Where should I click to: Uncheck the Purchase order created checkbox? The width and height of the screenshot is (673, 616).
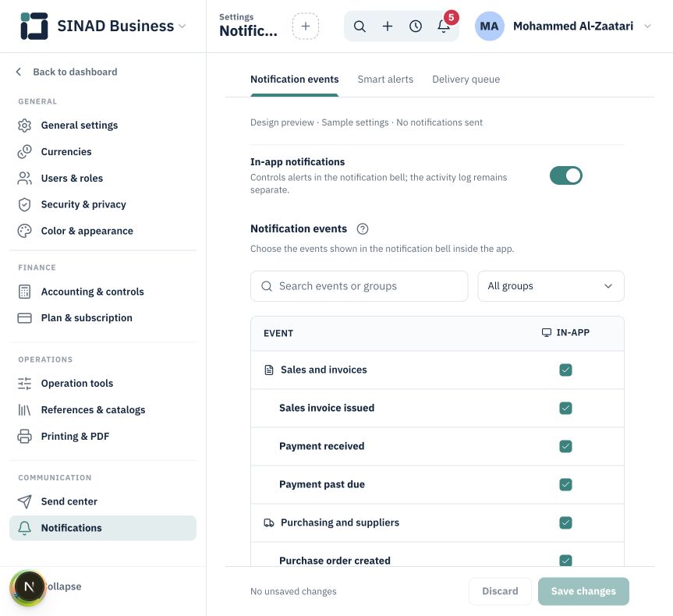point(565,560)
